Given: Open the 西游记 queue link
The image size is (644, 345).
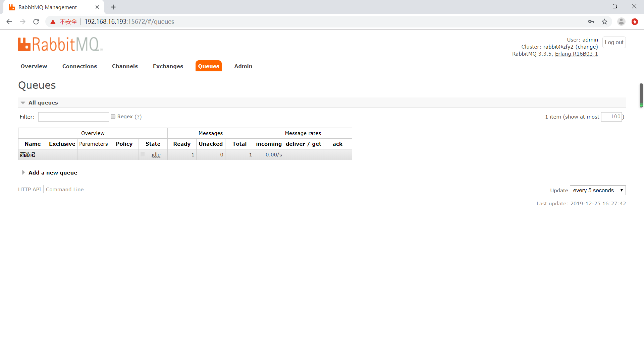Looking at the screenshot, I should point(28,155).
